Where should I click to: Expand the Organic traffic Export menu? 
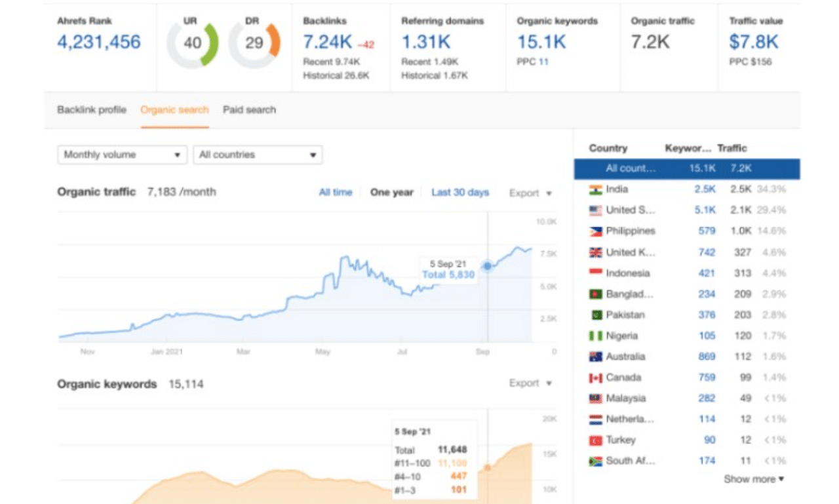click(530, 193)
